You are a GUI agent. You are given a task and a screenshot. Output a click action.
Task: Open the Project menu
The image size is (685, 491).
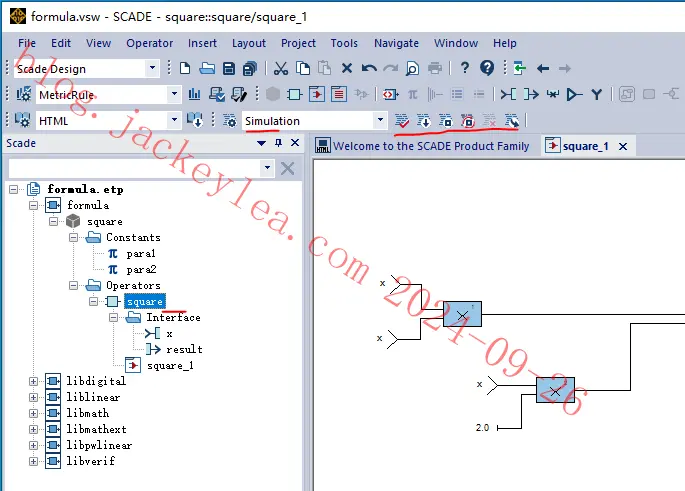click(298, 43)
